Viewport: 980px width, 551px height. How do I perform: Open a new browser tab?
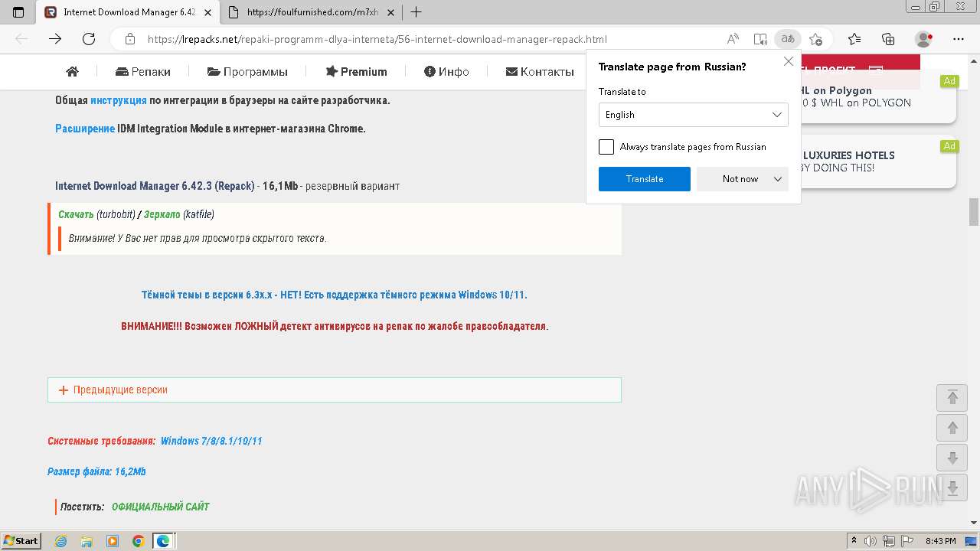coord(416,12)
